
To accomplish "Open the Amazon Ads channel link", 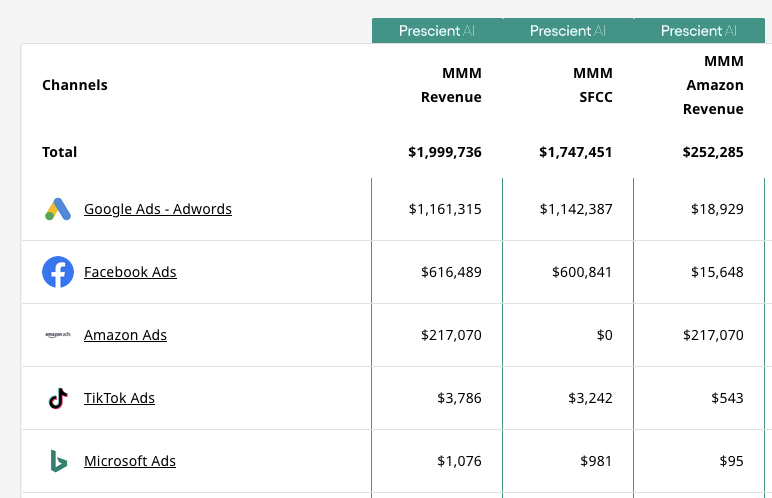I will point(125,335).
